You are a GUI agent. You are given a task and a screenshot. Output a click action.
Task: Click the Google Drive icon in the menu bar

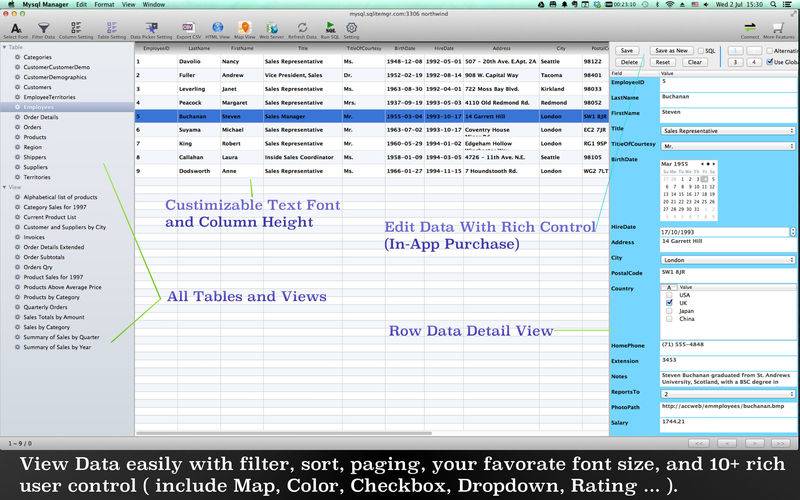click(x=542, y=5)
